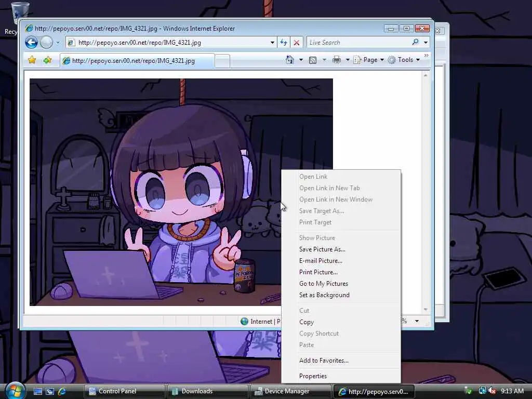
Task: Click the network tray icon
Action: tap(482, 391)
